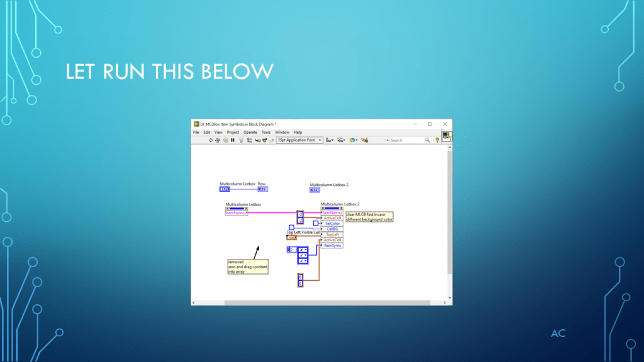Click the Pause button in the toolbar
644x362 pixels.
click(x=233, y=140)
